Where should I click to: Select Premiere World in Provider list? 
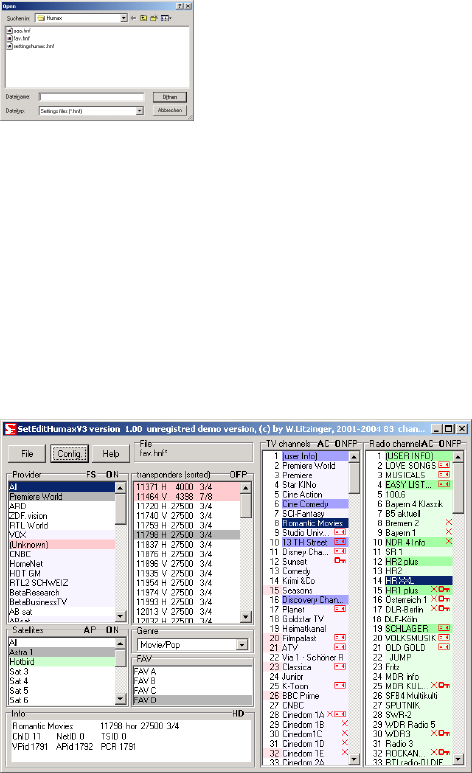62,496
